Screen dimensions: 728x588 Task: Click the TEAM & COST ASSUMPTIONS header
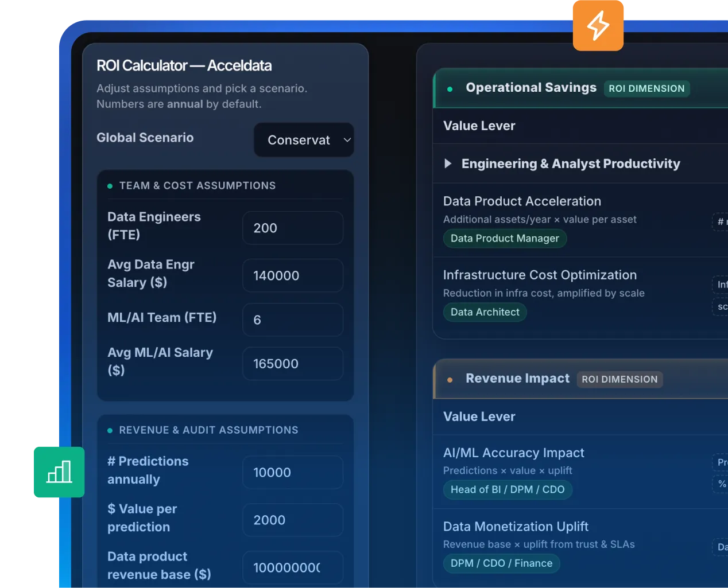click(x=198, y=186)
